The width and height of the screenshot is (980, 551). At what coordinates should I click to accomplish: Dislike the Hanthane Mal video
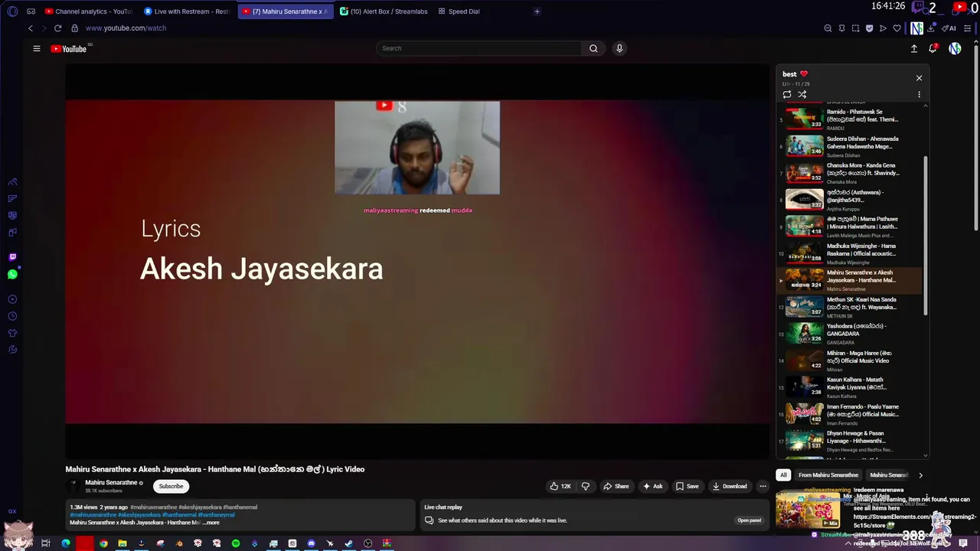586,486
